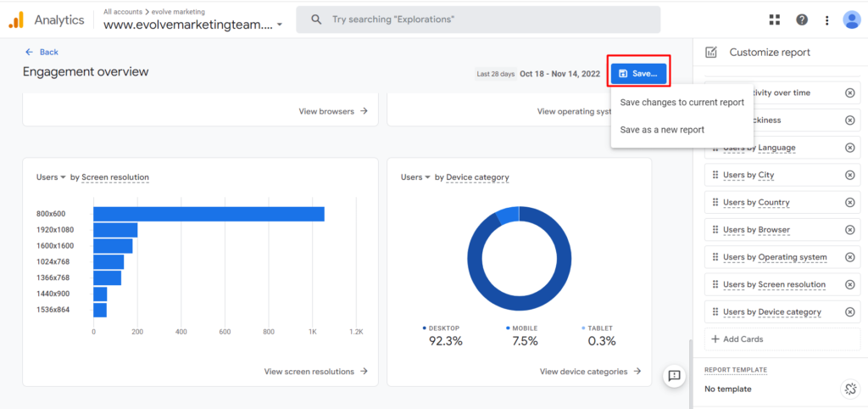This screenshot has width=868, height=409.
Task: Click the search field Try searching Explorations
Action: point(478,20)
